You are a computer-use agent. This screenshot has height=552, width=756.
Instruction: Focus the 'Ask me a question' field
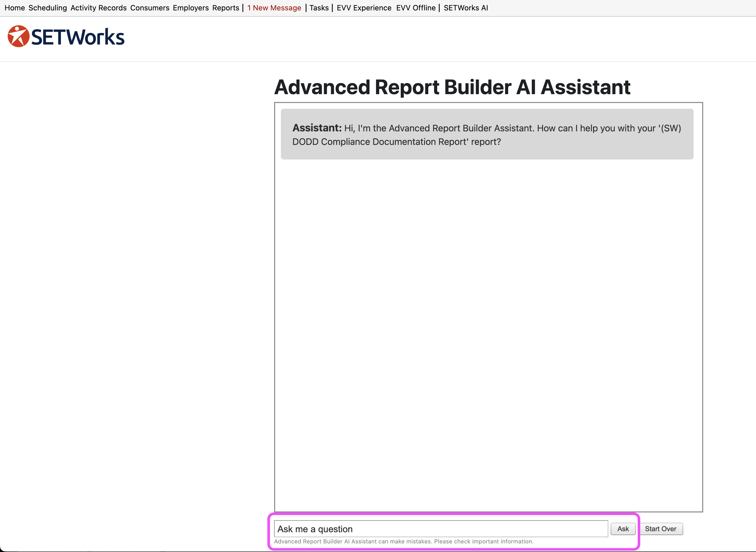440,529
